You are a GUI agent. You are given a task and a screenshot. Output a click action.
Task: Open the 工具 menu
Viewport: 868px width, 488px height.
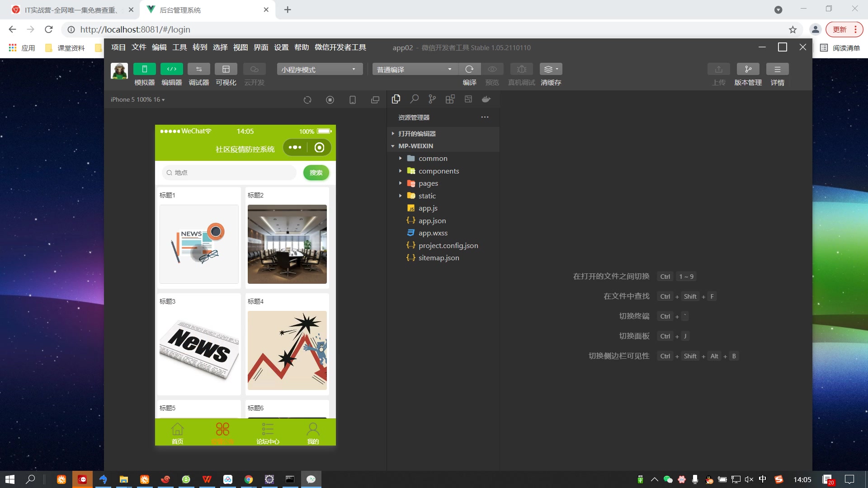coord(179,47)
